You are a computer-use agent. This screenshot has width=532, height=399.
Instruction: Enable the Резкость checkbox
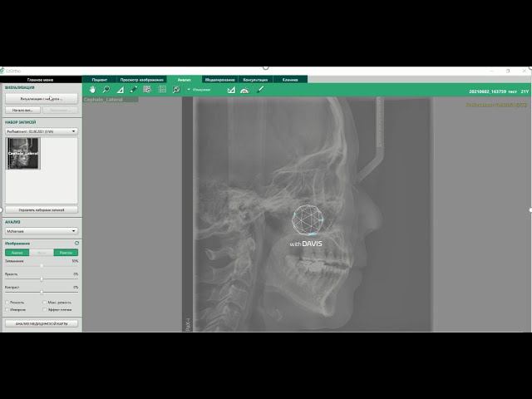click(7, 303)
